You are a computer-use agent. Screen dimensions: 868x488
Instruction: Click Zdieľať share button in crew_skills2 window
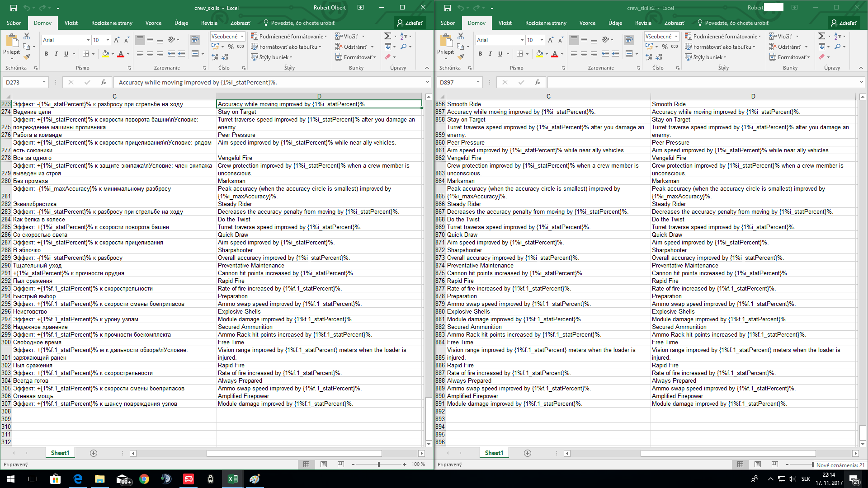[844, 23]
